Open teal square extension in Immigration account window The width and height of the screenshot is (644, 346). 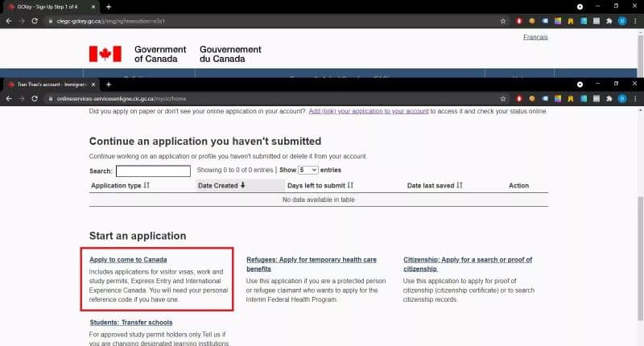(x=584, y=98)
